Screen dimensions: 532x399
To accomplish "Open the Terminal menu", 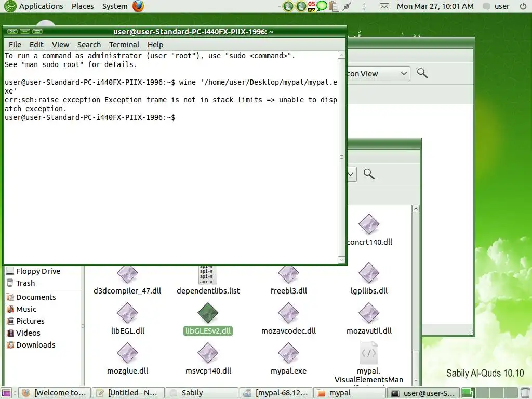I will (x=124, y=45).
